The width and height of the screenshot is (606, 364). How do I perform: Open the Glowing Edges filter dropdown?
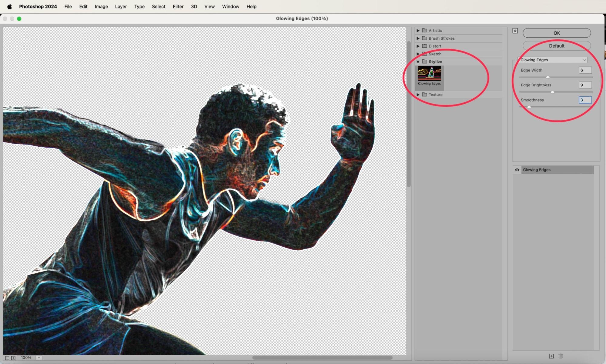553,60
